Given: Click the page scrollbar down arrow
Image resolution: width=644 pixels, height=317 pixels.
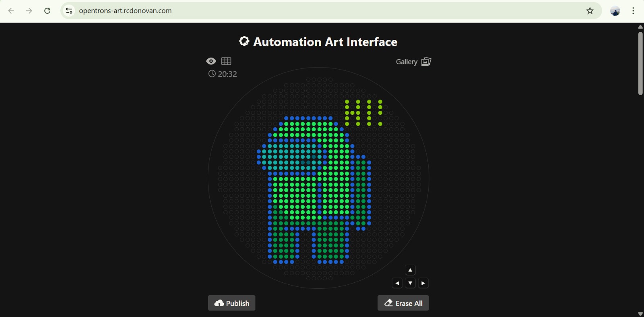Looking at the screenshot, I should click(x=640, y=314).
